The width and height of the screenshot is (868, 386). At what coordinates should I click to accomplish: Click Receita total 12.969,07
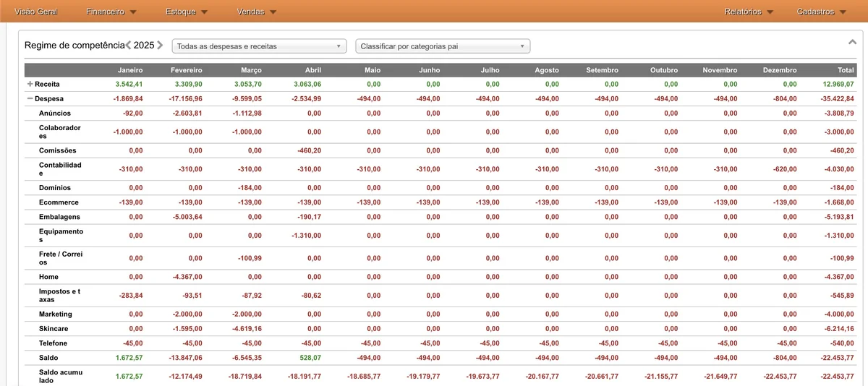pyautogui.click(x=838, y=85)
